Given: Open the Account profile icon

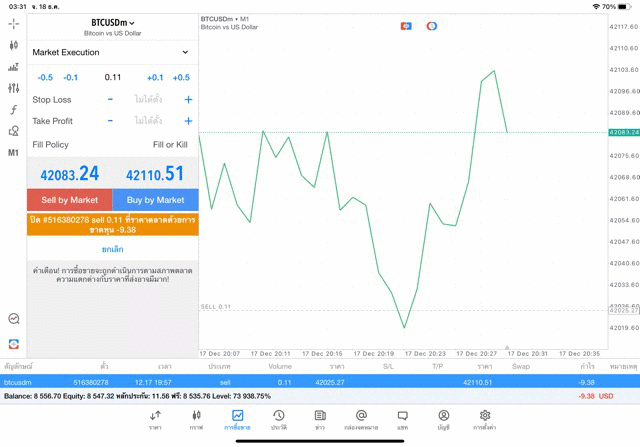Looking at the screenshot, I should [x=443, y=419].
